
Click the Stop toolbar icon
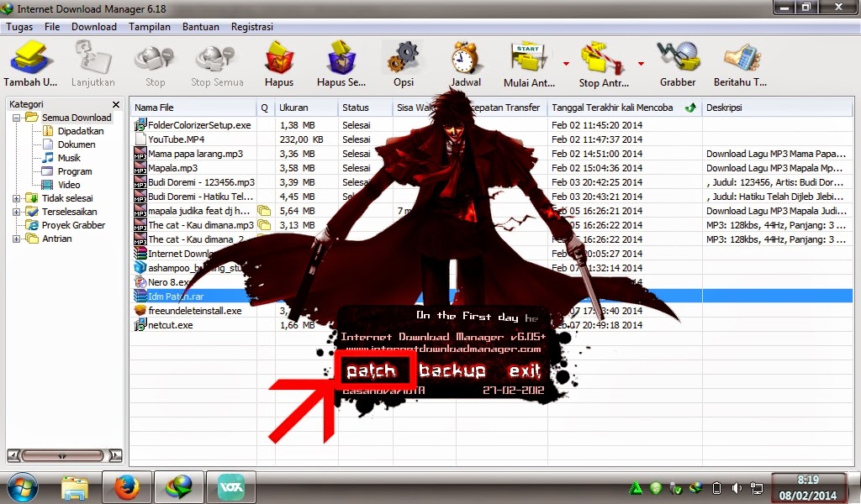pyautogui.click(x=155, y=60)
